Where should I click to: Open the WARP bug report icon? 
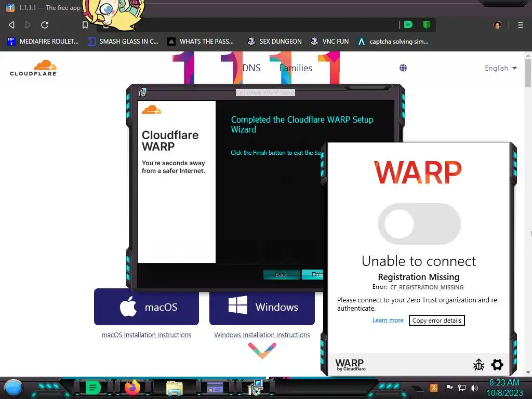pos(478,365)
